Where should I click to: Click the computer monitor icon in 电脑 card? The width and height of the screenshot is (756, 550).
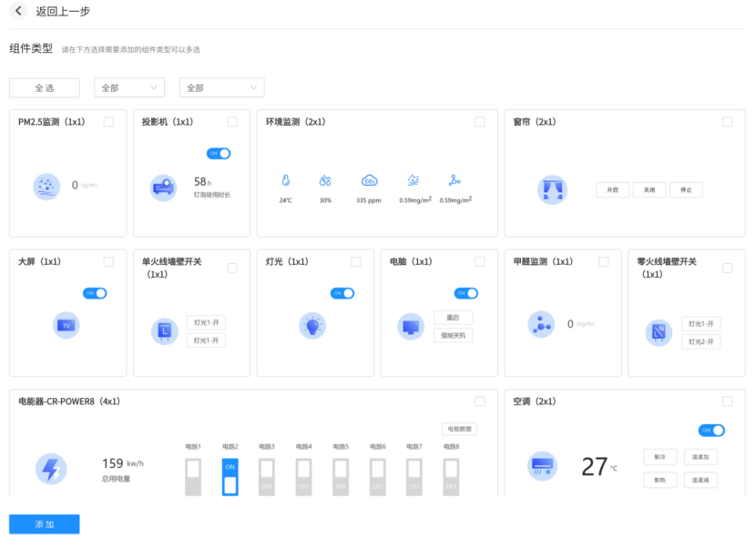pos(411,326)
